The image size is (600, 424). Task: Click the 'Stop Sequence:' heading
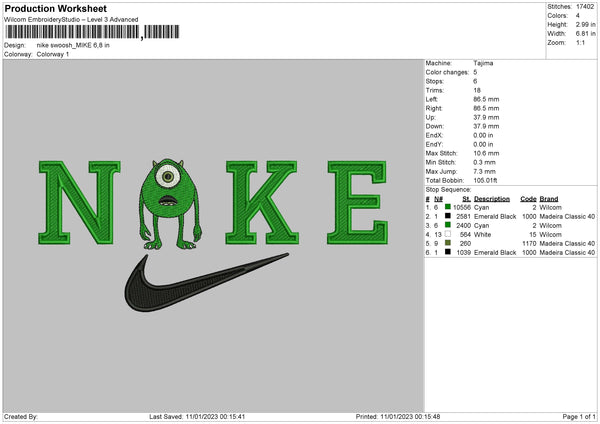coord(448,190)
